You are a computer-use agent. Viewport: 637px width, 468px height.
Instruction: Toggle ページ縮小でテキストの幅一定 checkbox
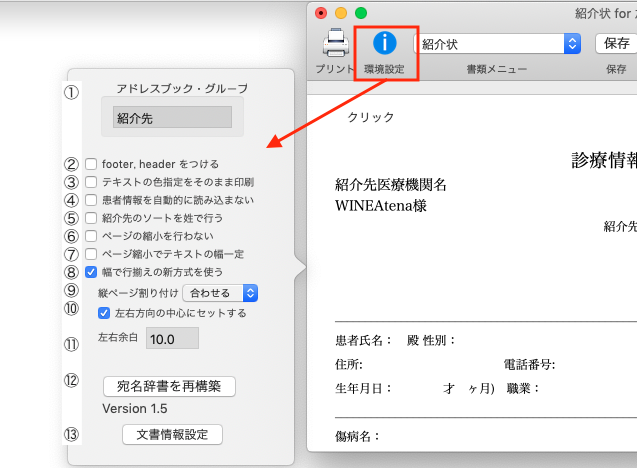point(91,254)
